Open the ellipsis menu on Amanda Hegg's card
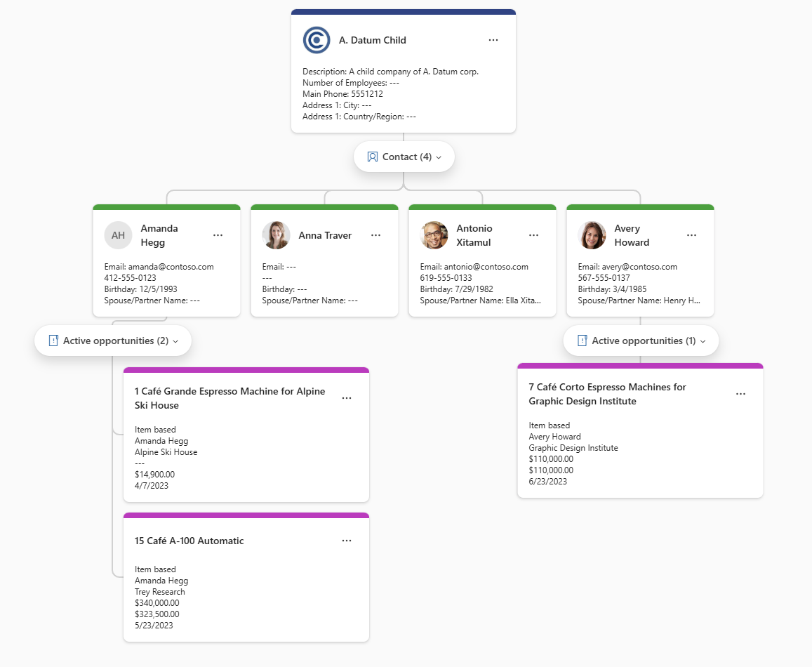 click(x=218, y=235)
